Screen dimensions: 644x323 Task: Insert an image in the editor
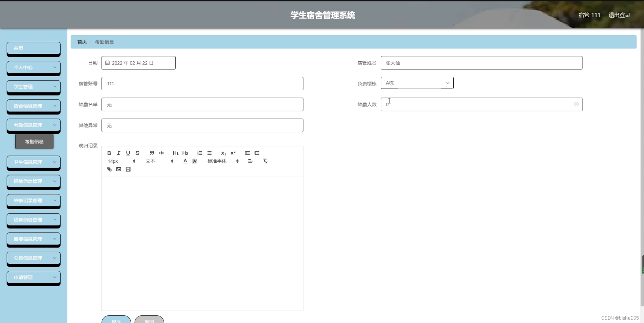(x=119, y=169)
